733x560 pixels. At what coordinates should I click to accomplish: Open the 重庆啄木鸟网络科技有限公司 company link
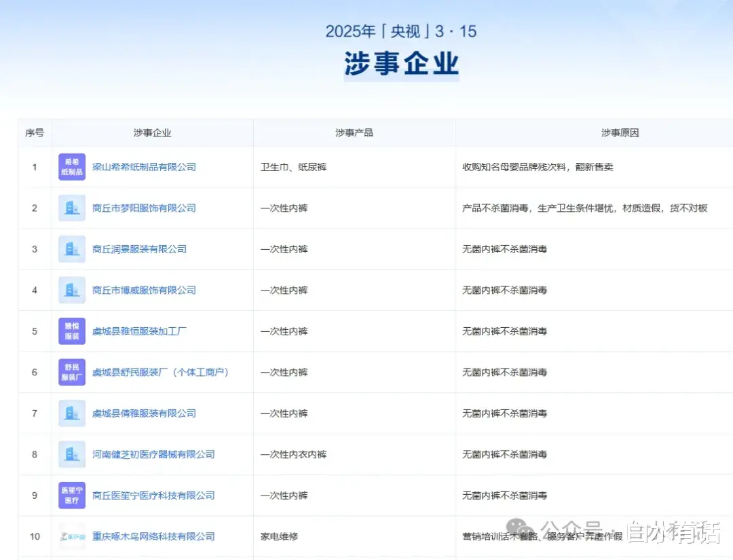(153, 537)
